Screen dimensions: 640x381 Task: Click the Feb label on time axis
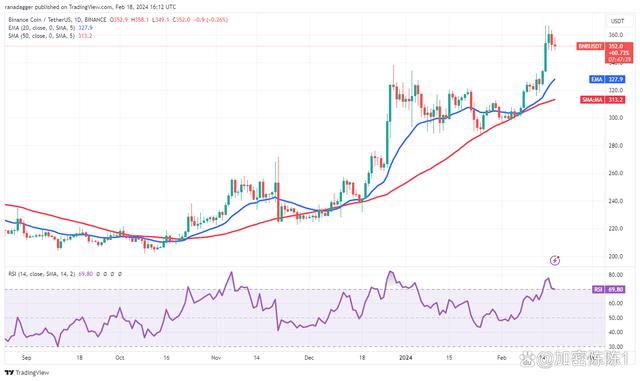(502, 358)
